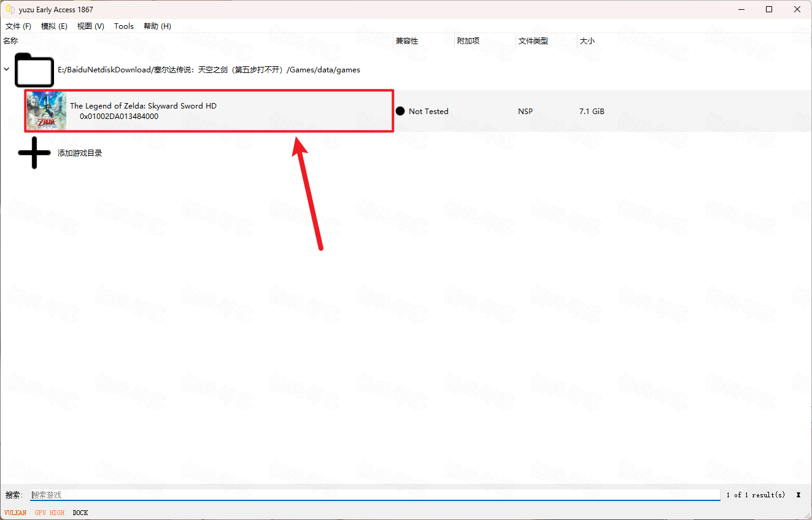Screen dimensions: 812x520
Task: Maximize the yuzu window
Action: click(769, 9)
